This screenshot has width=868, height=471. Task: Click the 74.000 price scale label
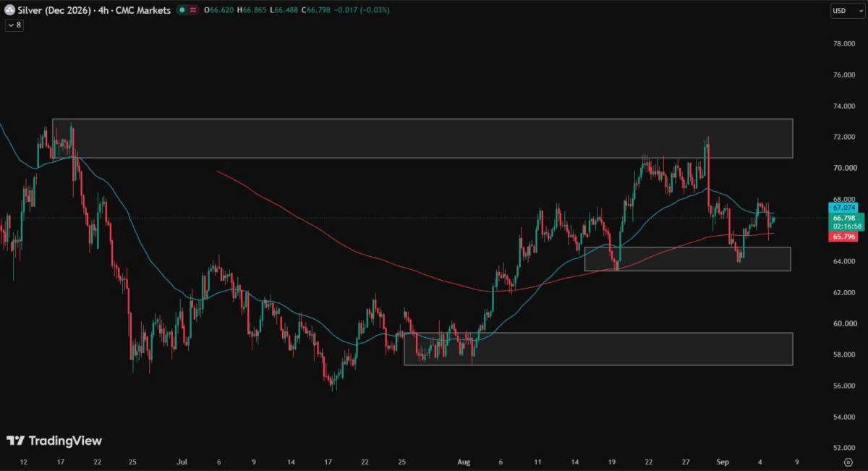click(x=843, y=106)
